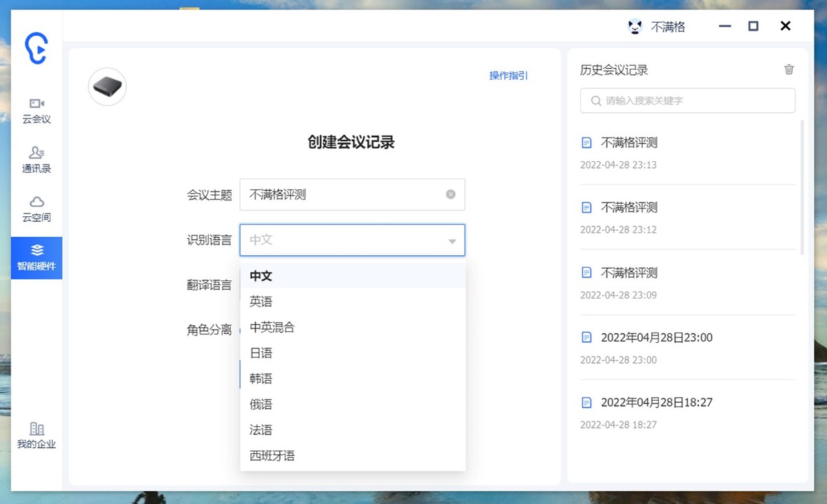Image resolution: width=827 pixels, height=504 pixels.
Task: Open 我的企业 at sidebar bottom
Action: pos(37,436)
